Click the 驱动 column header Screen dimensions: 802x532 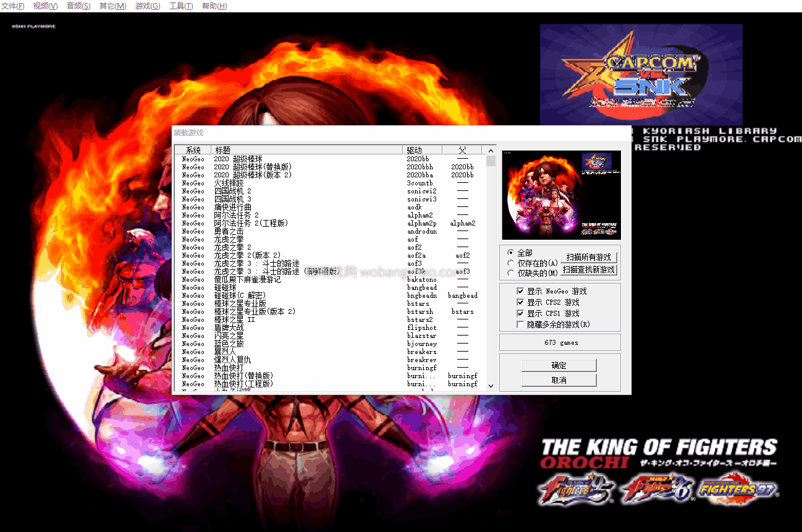(423, 150)
